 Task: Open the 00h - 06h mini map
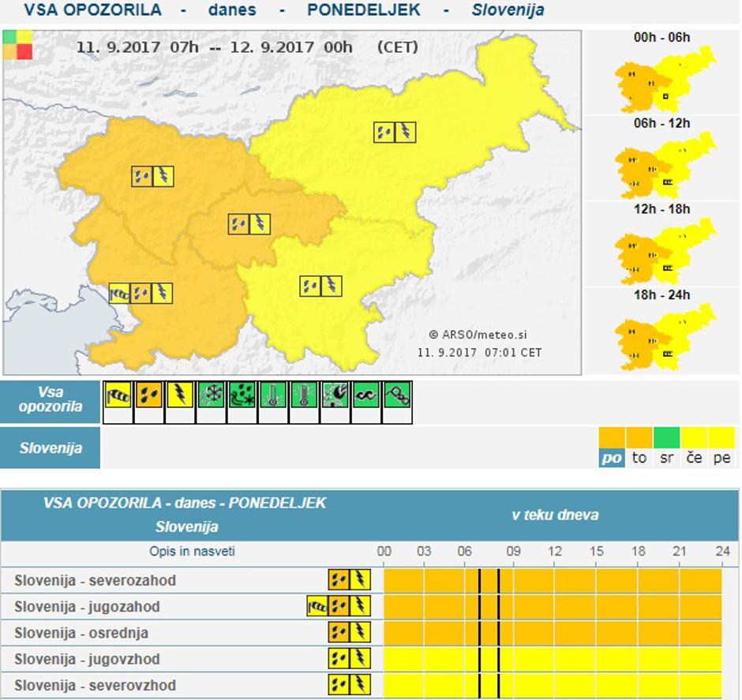click(663, 80)
